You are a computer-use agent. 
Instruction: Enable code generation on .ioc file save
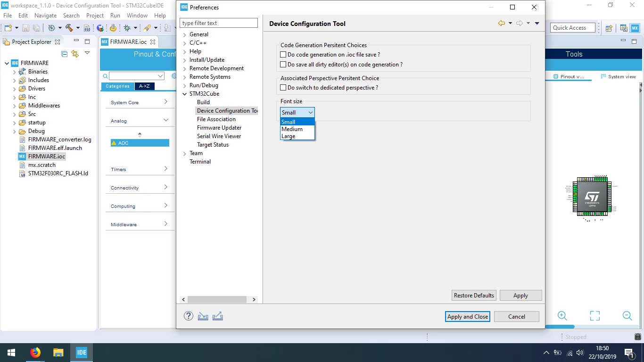283,55
